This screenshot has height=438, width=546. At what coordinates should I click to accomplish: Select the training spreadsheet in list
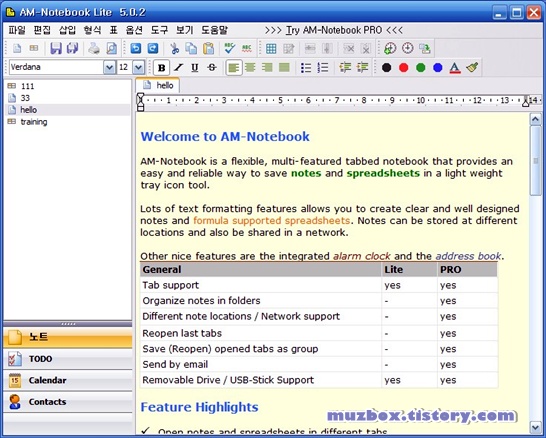click(34, 122)
